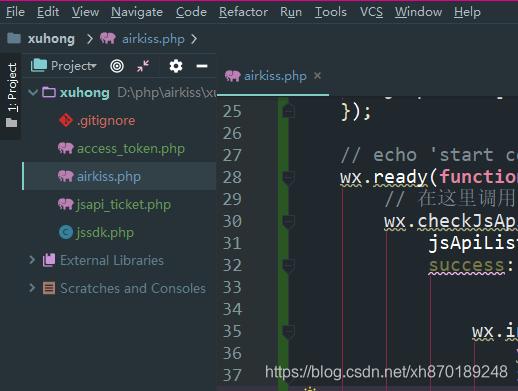Image resolution: width=518 pixels, height=391 pixels.
Task: Expand the External Libraries node
Action: point(32,260)
